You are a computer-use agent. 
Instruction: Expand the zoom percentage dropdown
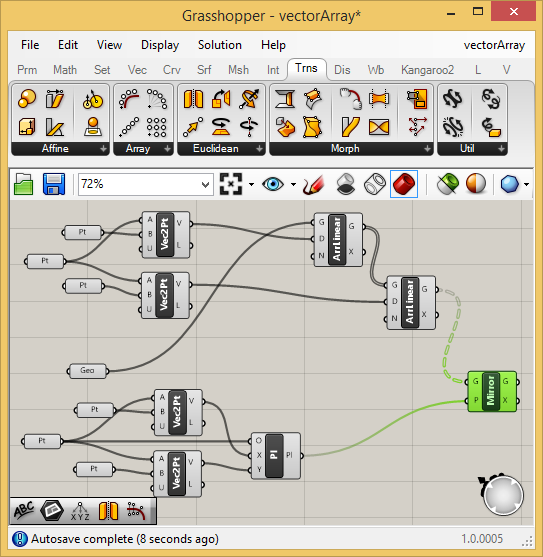coord(205,184)
